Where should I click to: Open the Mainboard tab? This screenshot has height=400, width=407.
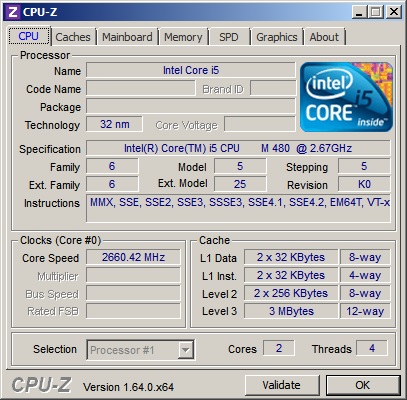pyautogui.click(x=127, y=37)
